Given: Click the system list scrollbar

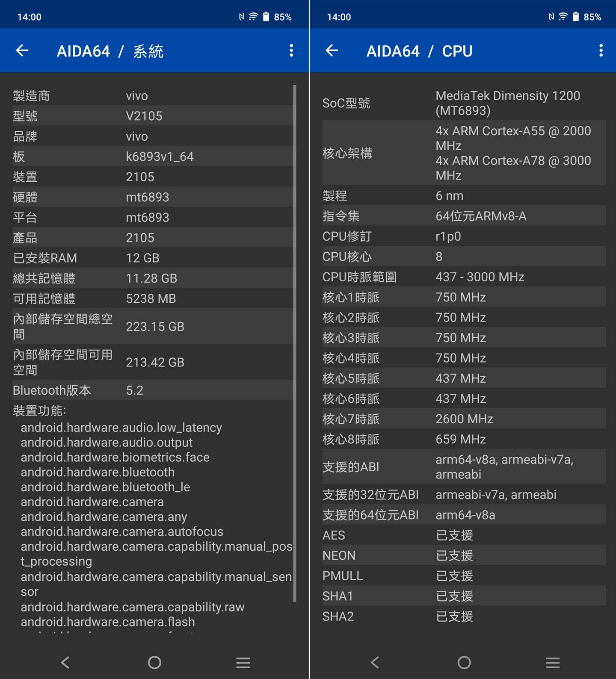Looking at the screenshot, I should pos(295,343).
